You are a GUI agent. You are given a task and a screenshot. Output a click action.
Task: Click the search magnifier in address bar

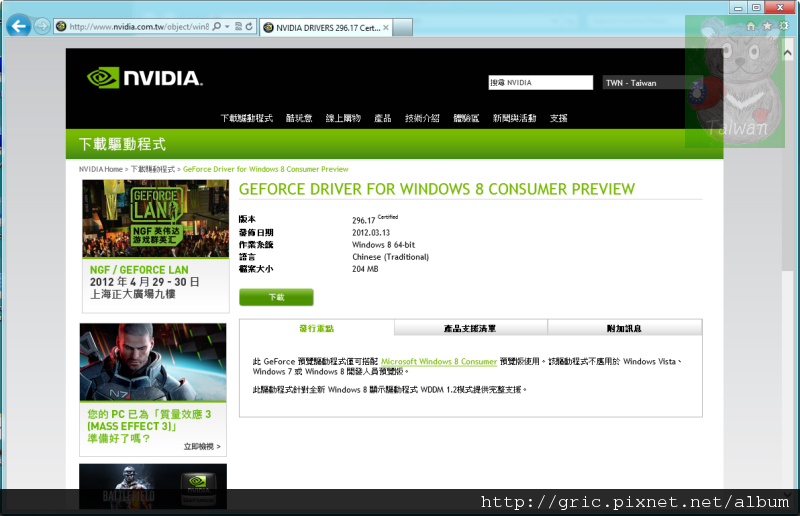[217, 27]
